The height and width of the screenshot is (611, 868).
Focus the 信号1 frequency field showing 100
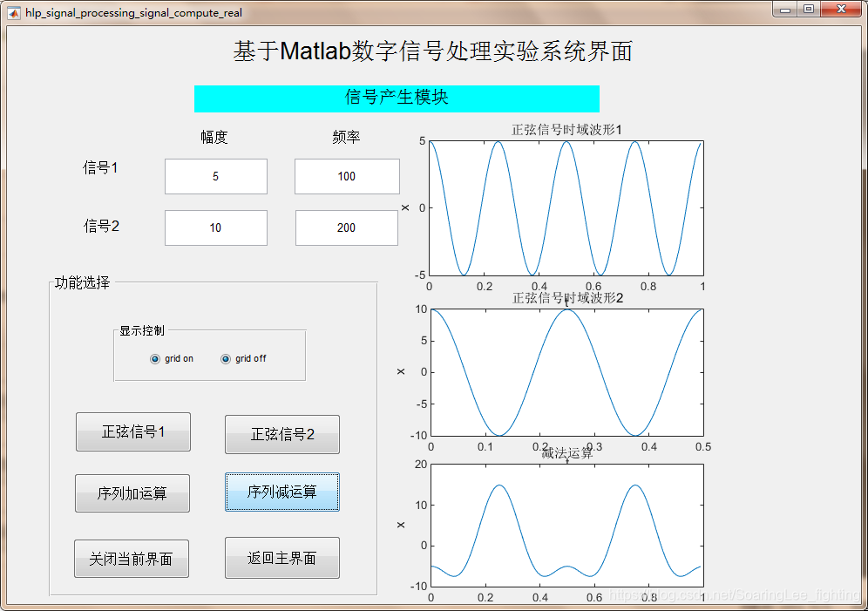(x=347, y=177)
